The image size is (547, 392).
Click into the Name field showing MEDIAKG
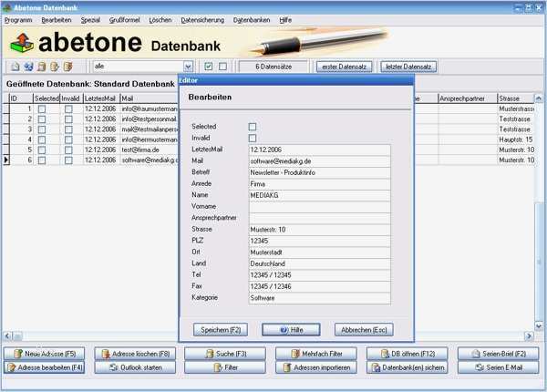tap(320, 195)
